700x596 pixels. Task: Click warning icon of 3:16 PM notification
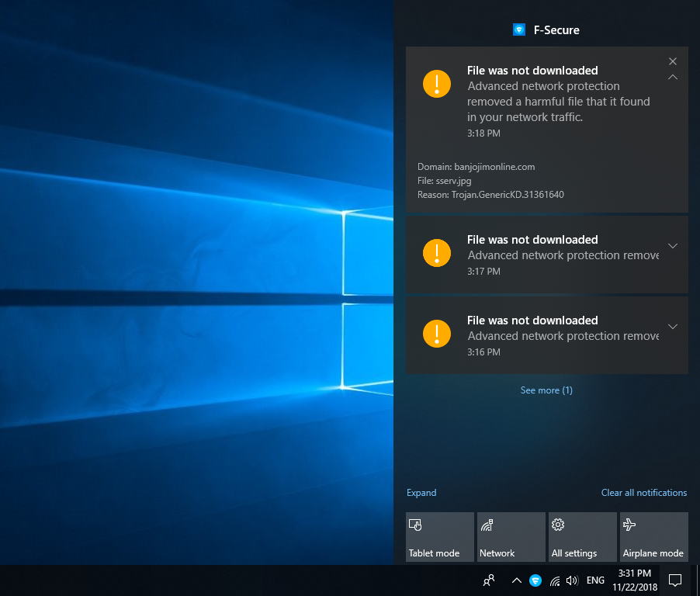[x=437, y=333]
